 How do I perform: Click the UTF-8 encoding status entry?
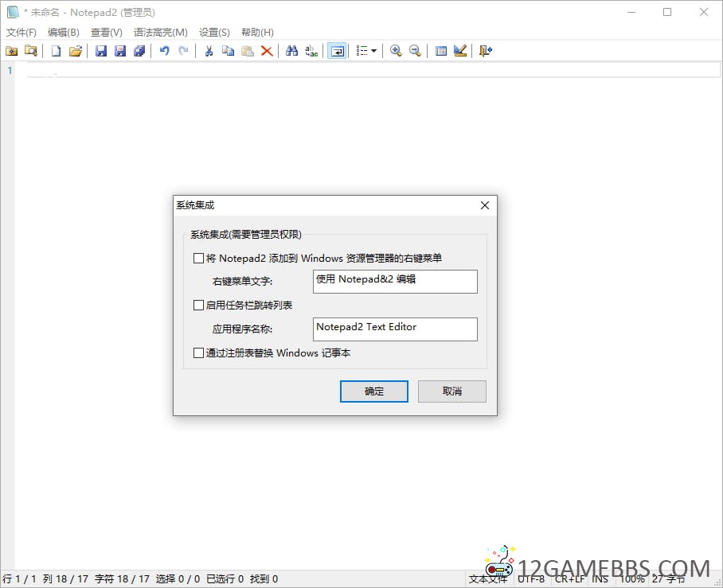531,578
